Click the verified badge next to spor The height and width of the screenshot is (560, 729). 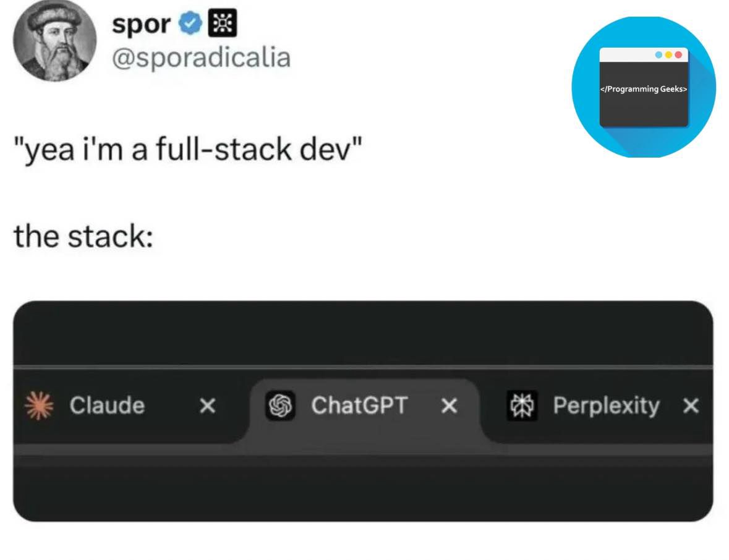click(191, 23)
